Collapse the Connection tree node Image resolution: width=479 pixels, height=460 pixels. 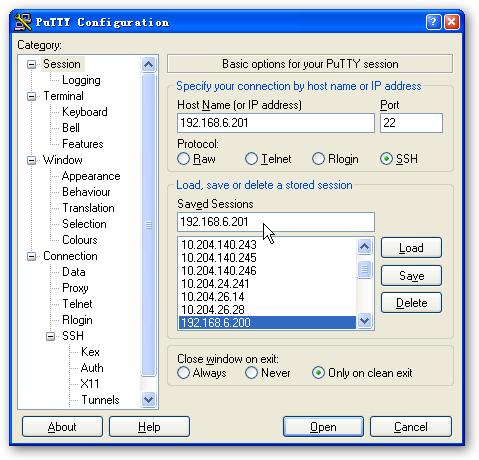[x=31, y=256]
